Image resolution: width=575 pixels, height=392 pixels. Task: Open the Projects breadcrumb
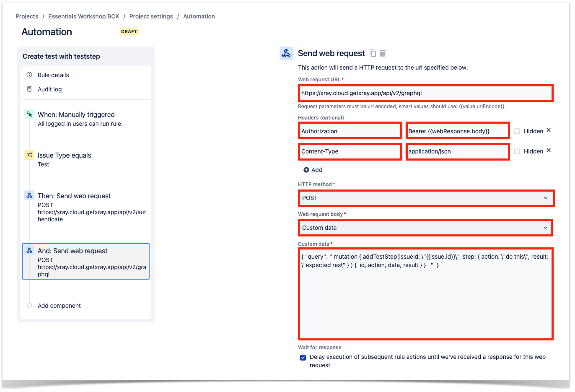click(27, 16)
